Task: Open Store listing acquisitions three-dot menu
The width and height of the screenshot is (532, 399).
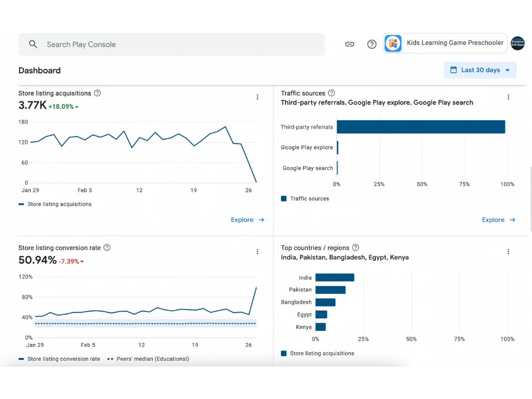Action: pyautogui.click(x=257, y=97)
